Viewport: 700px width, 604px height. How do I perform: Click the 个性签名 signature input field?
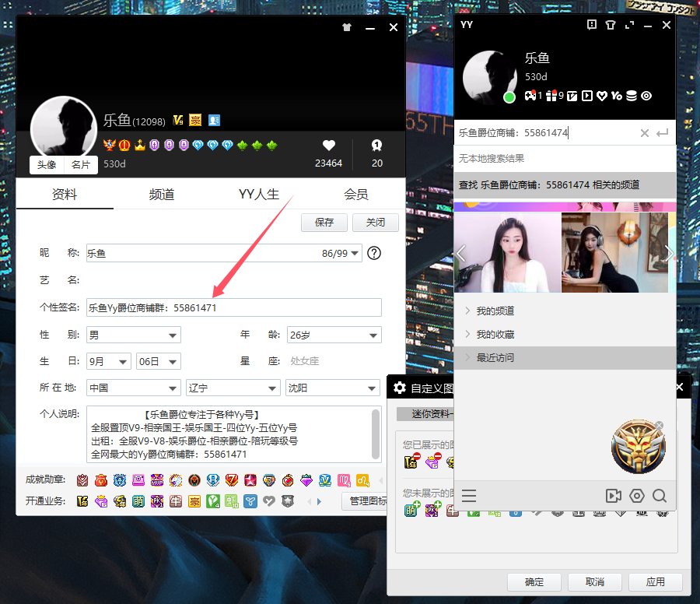point(233,307)
